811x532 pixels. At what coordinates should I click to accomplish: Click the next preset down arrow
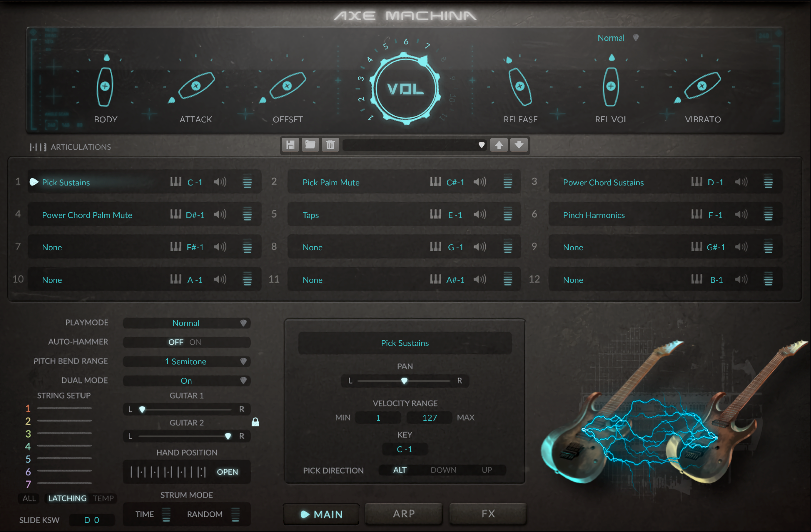click(519, 145)
